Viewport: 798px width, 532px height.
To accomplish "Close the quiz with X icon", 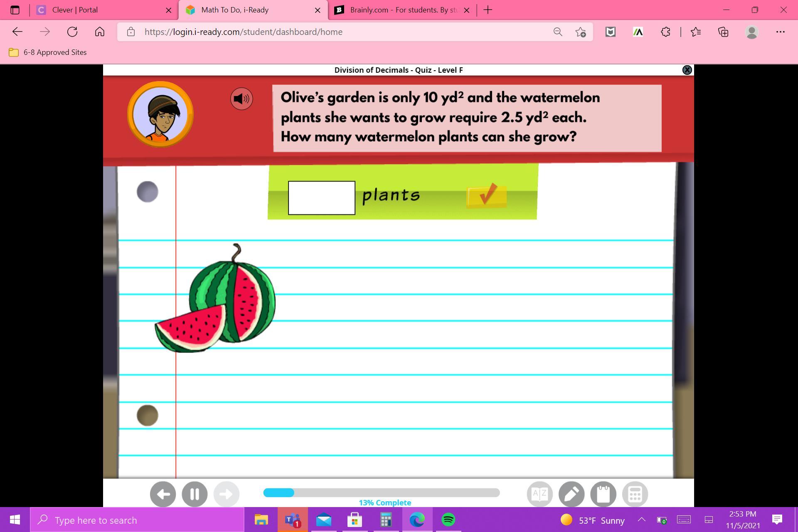I will [687, 70].
